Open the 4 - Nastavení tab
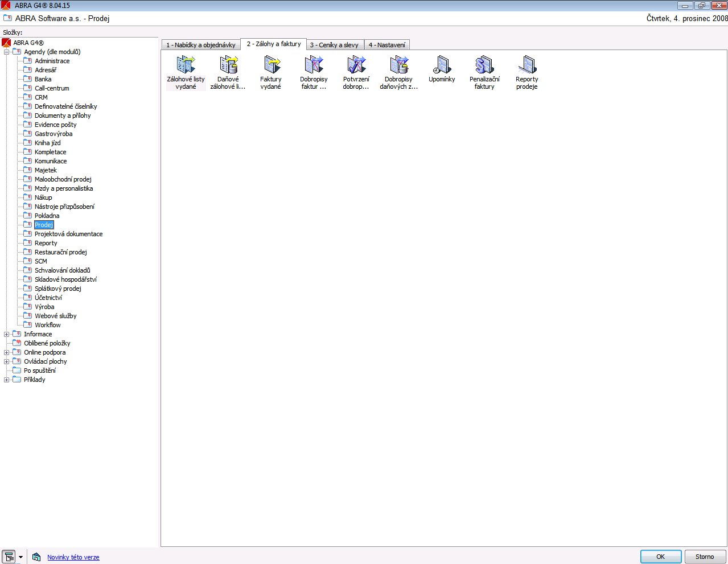This screenshot has height=564, width=728. tap(387, 45)
